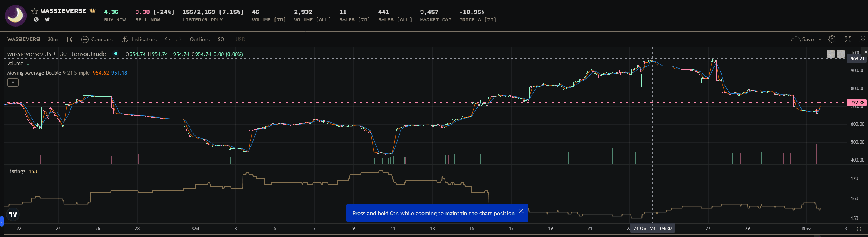Switch chart currency to USD
This screenshot has width=868, height=237.
[x=240, y=39]
